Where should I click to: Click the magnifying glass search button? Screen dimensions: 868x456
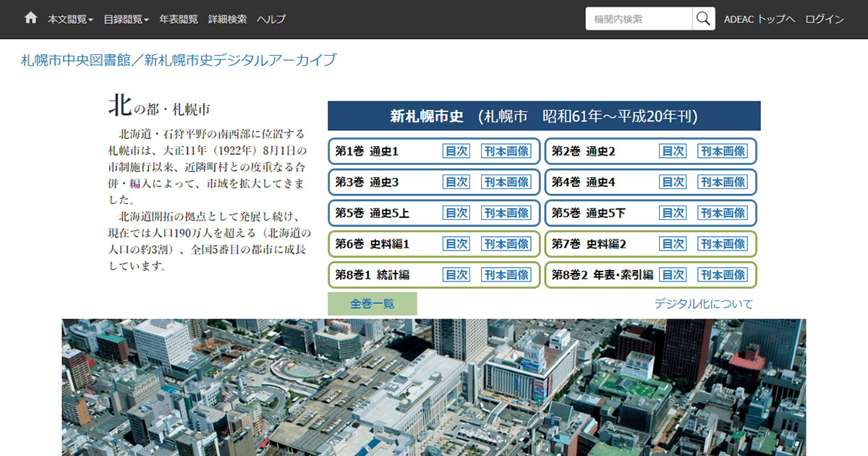[x=703, y=19]
